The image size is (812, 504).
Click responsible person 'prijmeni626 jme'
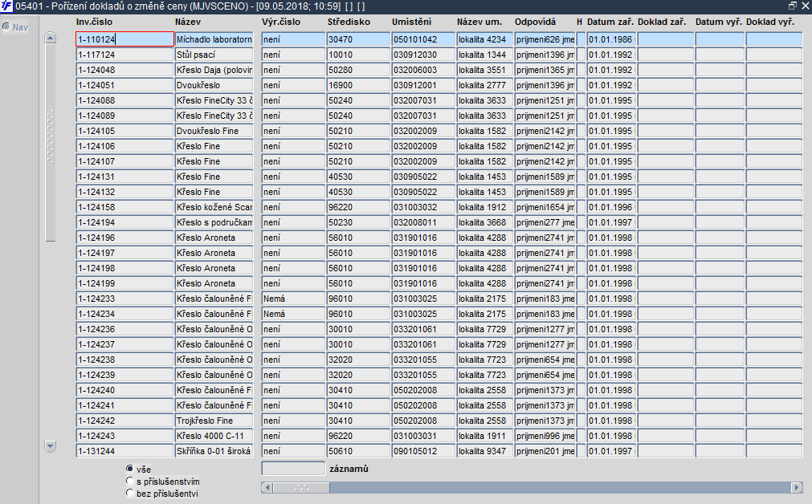point(545,39)
